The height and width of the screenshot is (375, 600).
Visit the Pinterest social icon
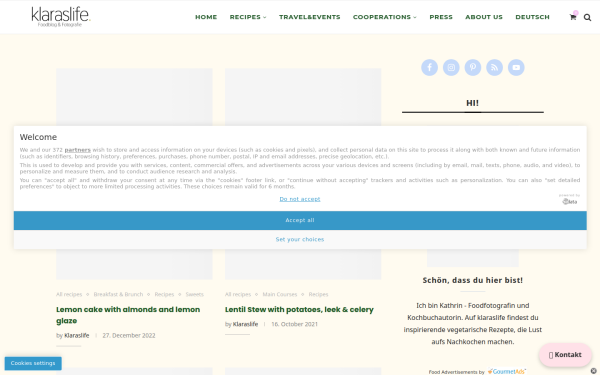click(473, 67)
